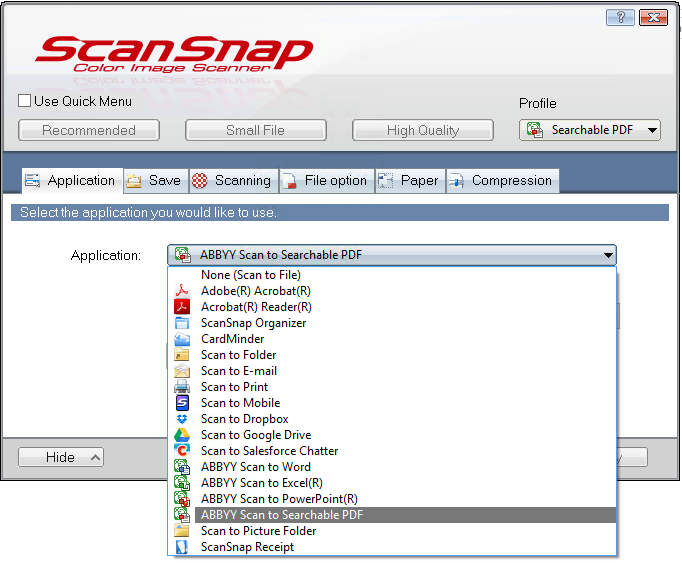Click the Searchable PDF profile icon
The image size is (682, 563).
pos(535,130)
